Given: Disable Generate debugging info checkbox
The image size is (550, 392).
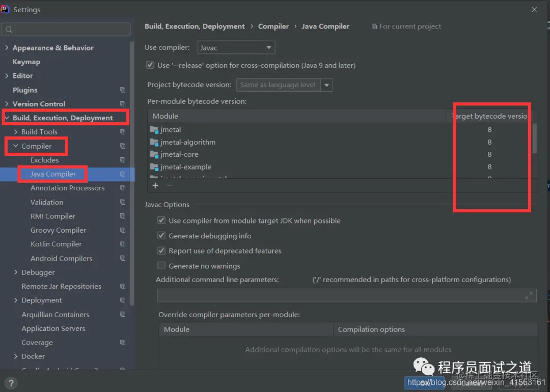Looking at the screenshot, I should (161, 235).
